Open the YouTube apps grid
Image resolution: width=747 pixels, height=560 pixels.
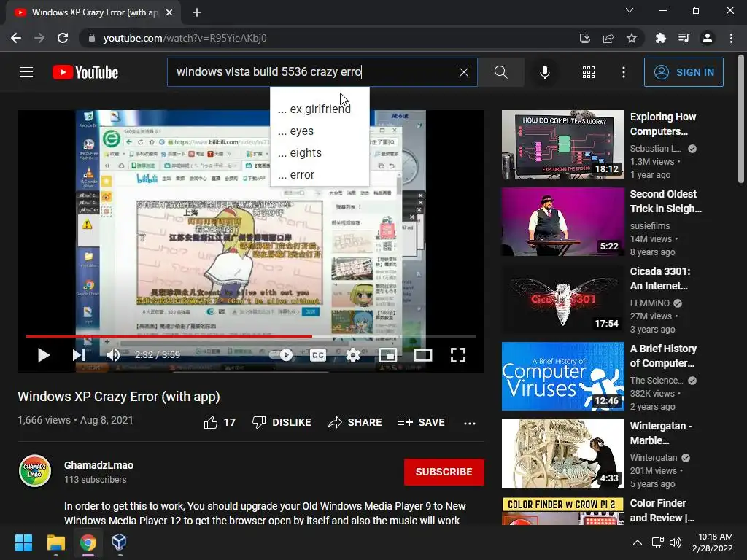pyautogui.click(x=589, y=72)
